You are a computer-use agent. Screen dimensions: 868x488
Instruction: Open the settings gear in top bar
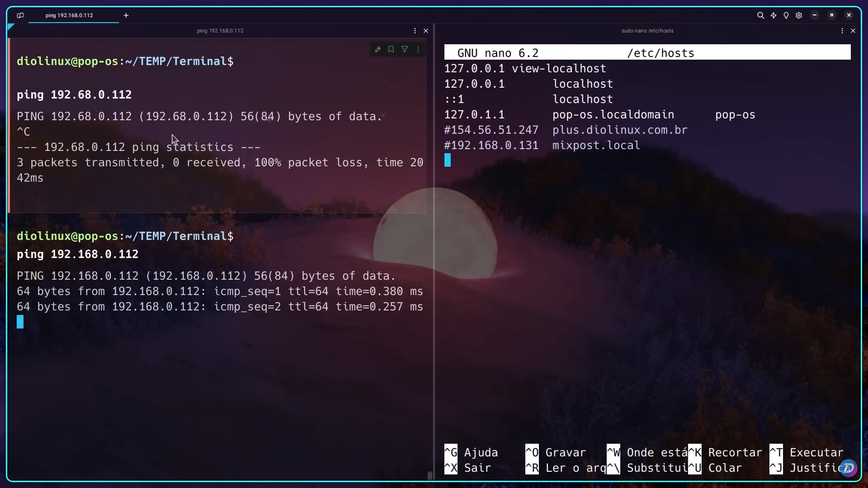pos(799,15)
